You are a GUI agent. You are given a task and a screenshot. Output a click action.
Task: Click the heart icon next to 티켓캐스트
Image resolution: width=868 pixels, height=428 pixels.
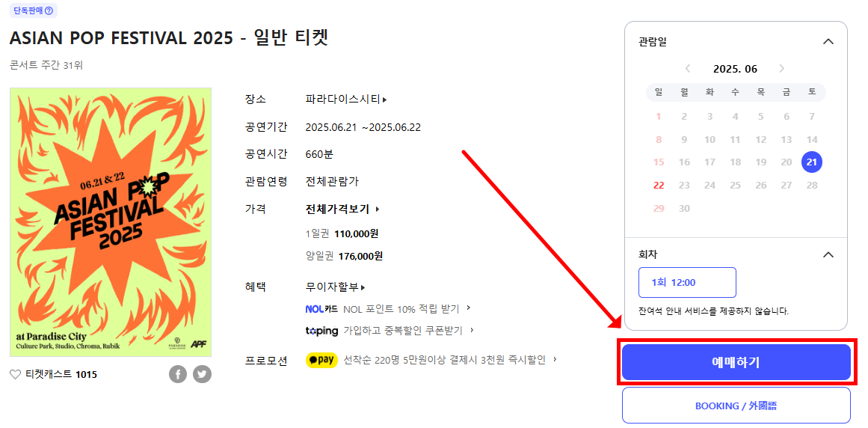pos(16,375)
